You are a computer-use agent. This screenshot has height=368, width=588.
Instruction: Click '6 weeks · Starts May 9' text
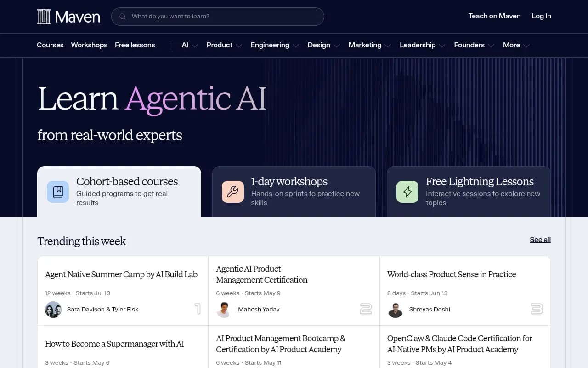pos(248,293)
